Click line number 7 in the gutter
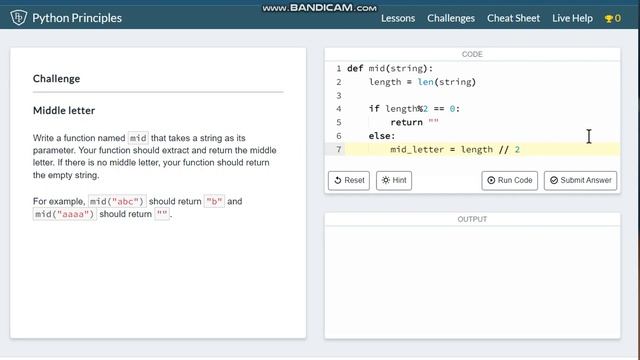The image size is (640, 360). tap(338, 149)
